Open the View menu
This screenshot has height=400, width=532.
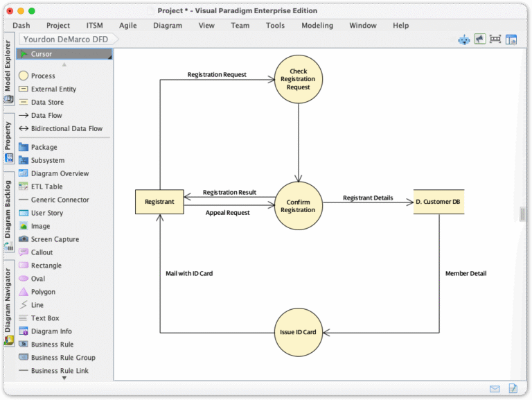click(206, 26)
